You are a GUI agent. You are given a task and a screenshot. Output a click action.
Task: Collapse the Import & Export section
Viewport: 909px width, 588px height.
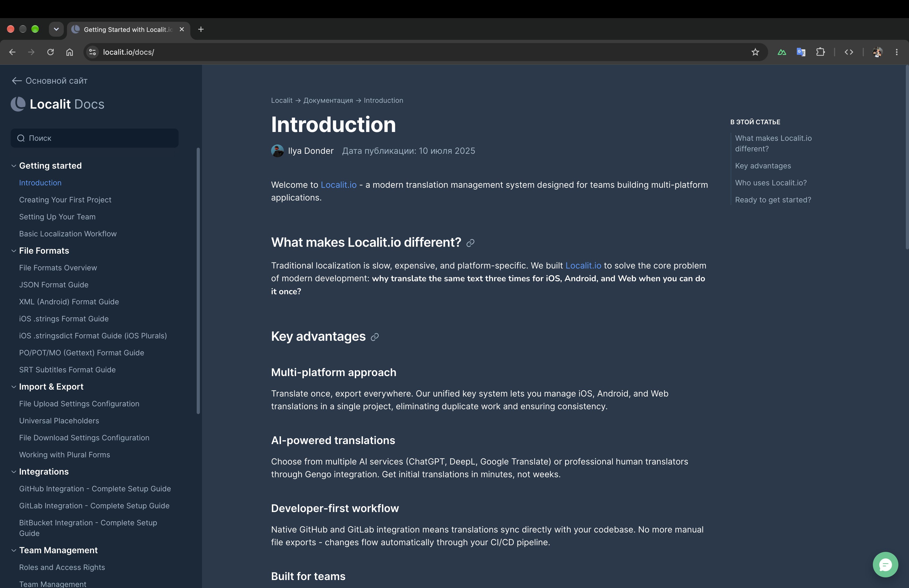point(14,387)
